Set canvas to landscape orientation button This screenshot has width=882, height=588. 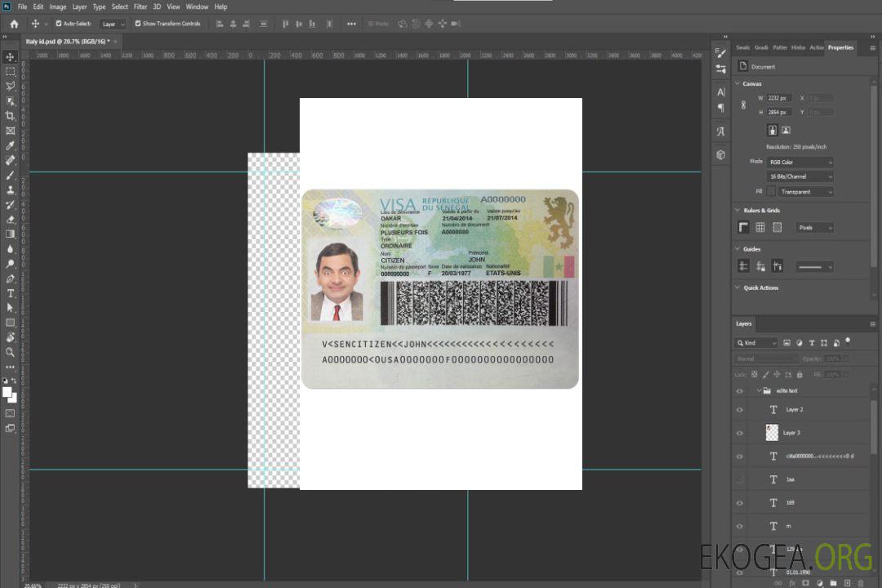[x=786, y=131]
